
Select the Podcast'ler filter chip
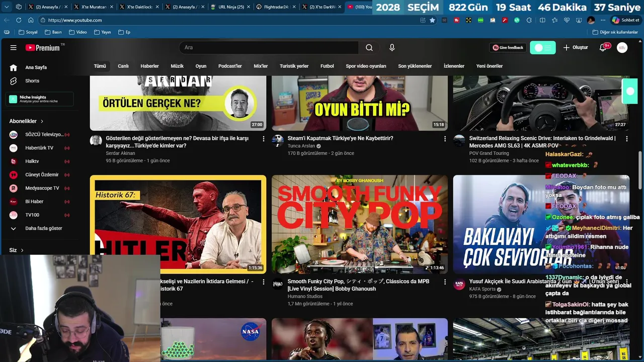click(x=230, y=66)
